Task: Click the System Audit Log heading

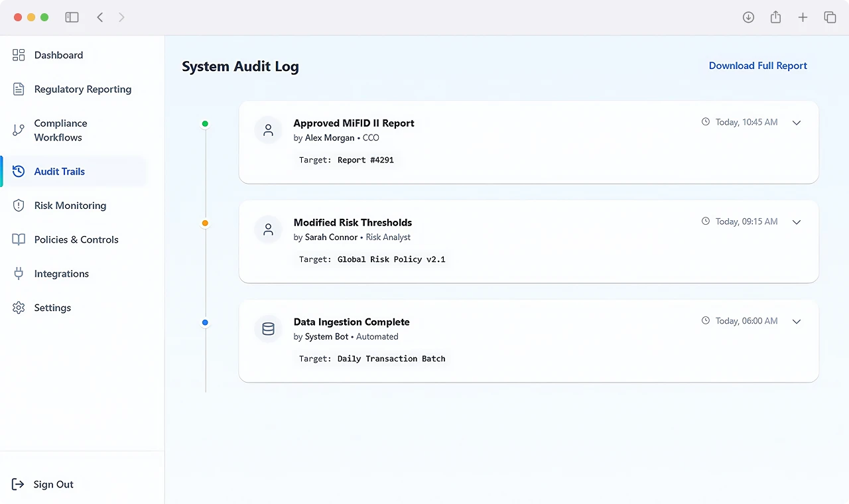Action: pos(240,66)
